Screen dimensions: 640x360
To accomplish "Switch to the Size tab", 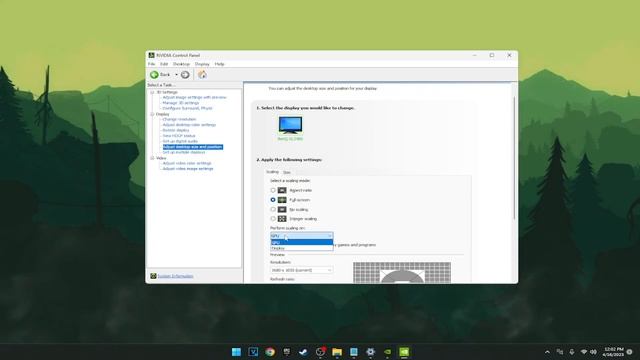I will tap(287, 172).
